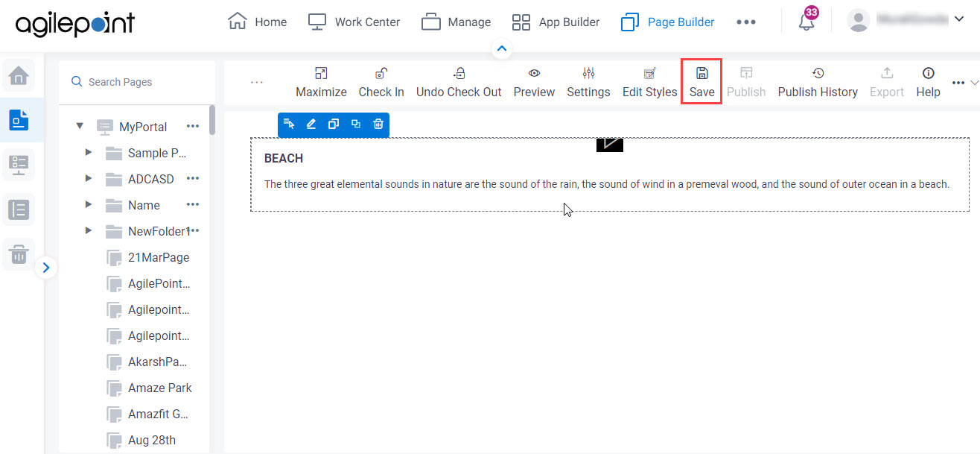Click Undo Check Out in toolbar
Screen dimensions: 980x454
click(x=459, y=82)
